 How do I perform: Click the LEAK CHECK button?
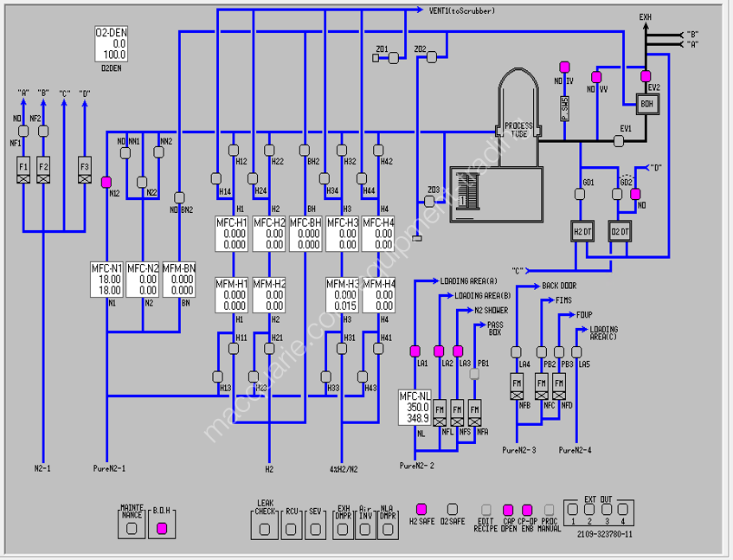click(265, 522)
